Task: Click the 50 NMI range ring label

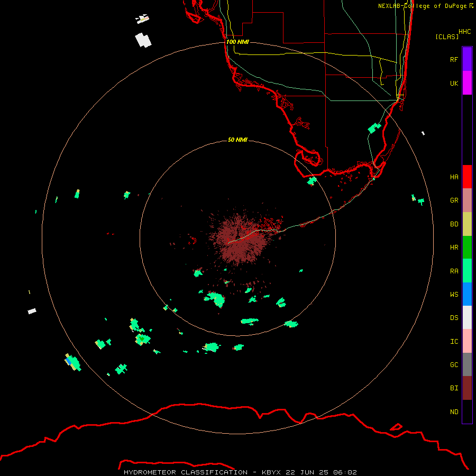Action: pos(237,140)
